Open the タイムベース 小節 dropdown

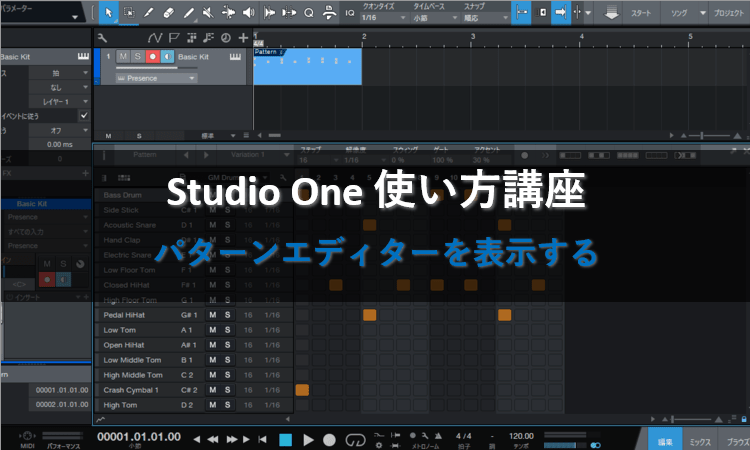(436, 18)
